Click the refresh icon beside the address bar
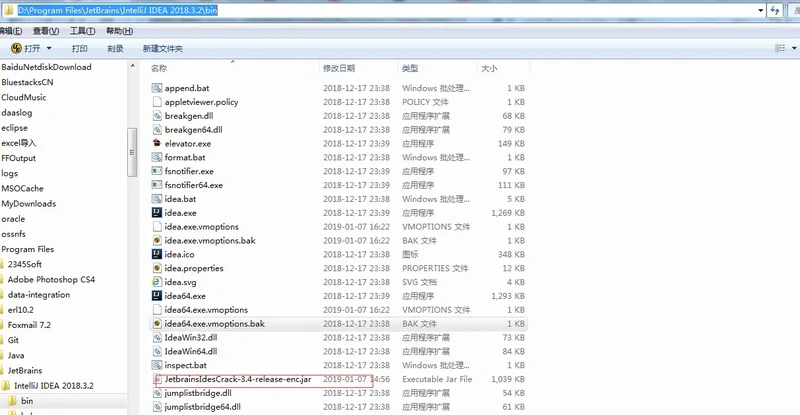Image resolution: width=800 pixels, height=415 pixels. [x=774, y=10]
